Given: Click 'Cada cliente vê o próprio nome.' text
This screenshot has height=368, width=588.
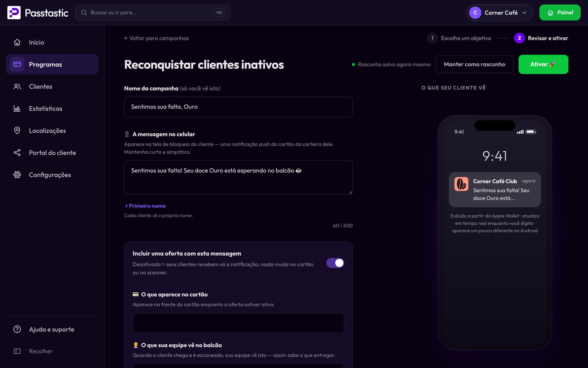Looking at the screenshot, I should pos(158,216).
